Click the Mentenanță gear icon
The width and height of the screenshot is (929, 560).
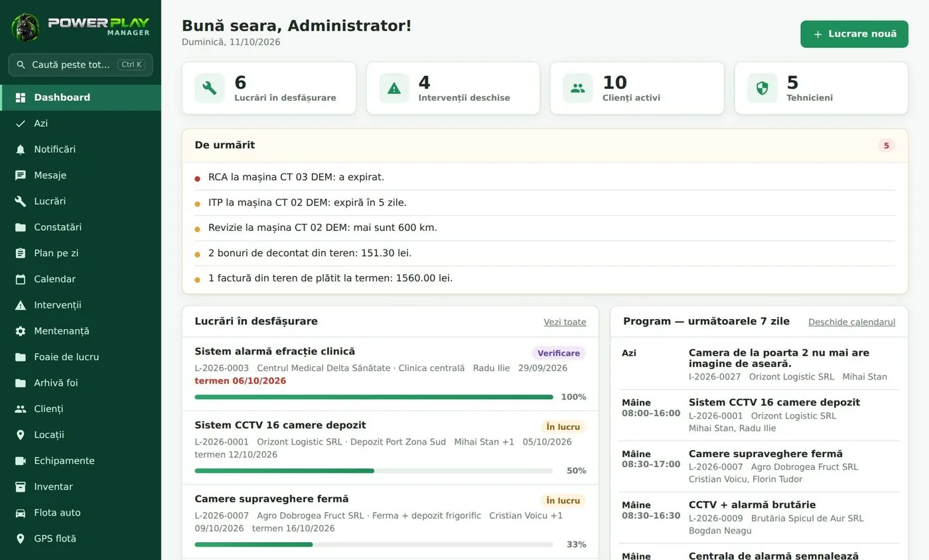[21, 331]
